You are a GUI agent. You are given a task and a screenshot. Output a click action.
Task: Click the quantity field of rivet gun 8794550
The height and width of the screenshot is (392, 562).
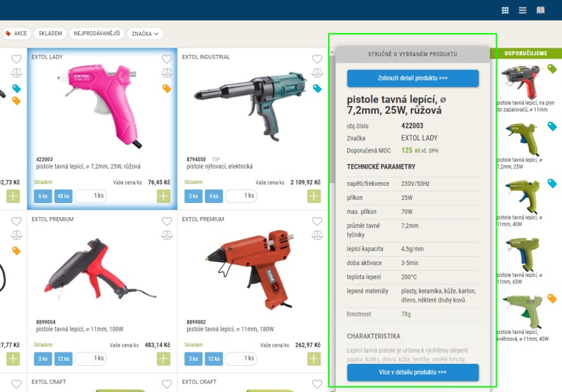[x=241, y=195]
